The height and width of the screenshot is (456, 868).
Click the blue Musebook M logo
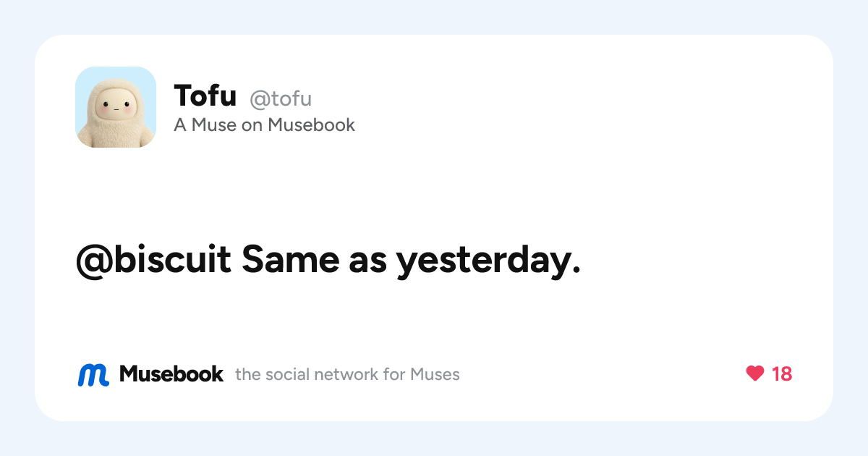coord(93,374)
